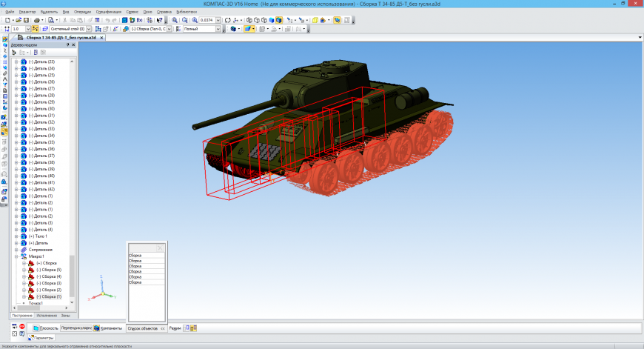Open the Операции menu
644x349 pixels.
click(x=82, y=12)
